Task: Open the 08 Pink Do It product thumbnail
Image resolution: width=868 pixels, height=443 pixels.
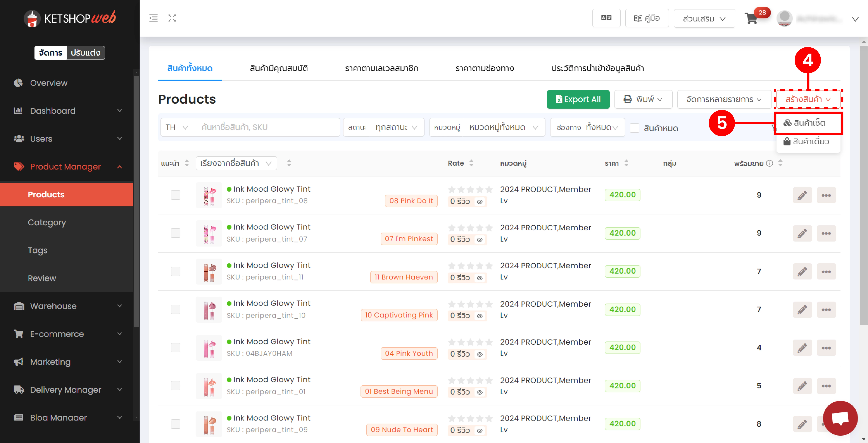Action: (209, 195)
